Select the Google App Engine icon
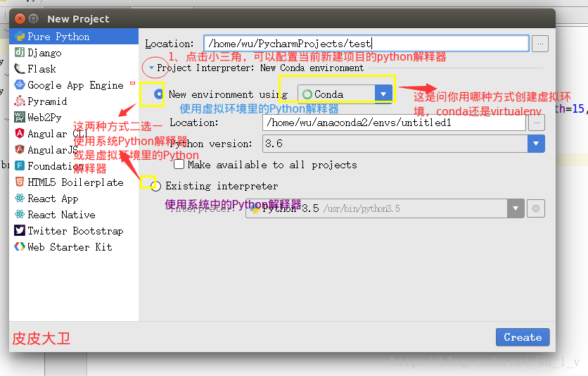The image size is (588, 376). click(20, 84)
